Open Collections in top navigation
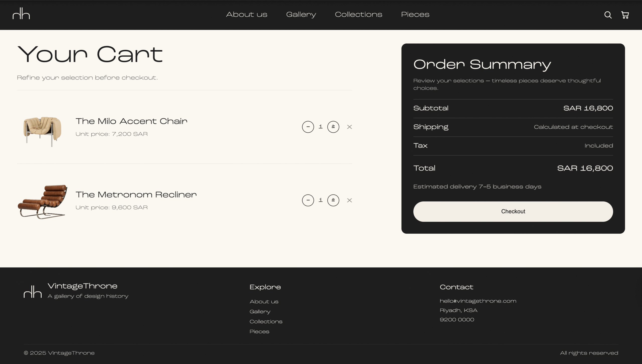642x364 pixels. point(358,15)
